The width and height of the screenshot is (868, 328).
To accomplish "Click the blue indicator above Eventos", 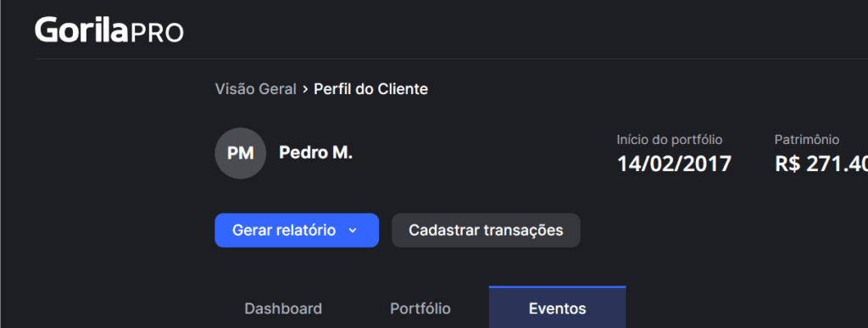I will [x=558, y=287].
